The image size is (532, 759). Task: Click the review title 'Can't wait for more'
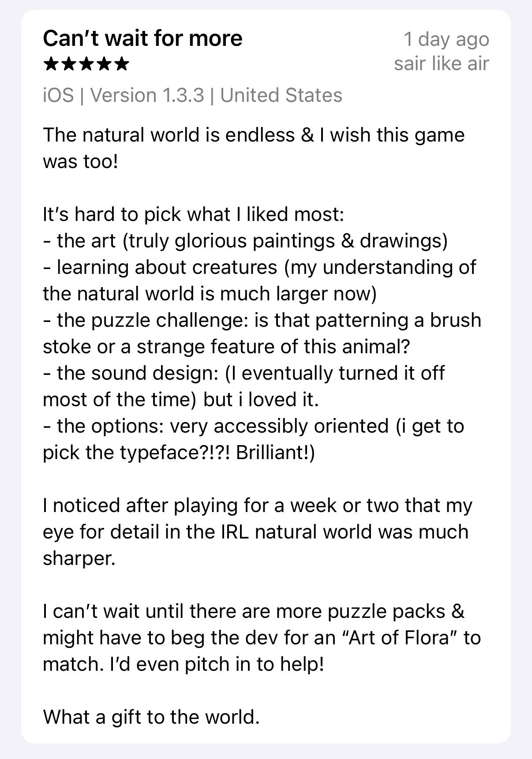pos(142,38)
